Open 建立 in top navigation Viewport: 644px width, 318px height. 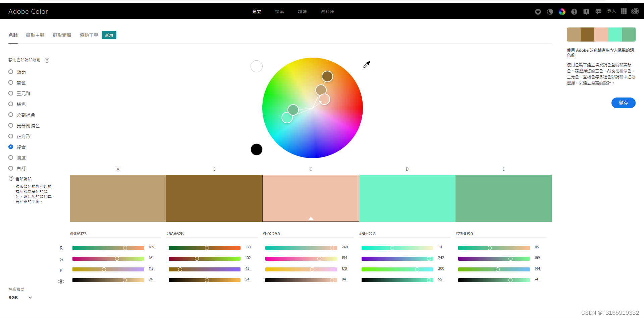click(257, 12)
